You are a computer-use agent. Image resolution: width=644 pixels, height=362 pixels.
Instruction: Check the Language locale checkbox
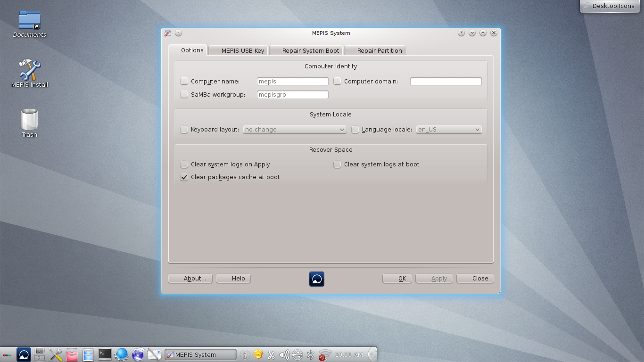tap(355, 129)
